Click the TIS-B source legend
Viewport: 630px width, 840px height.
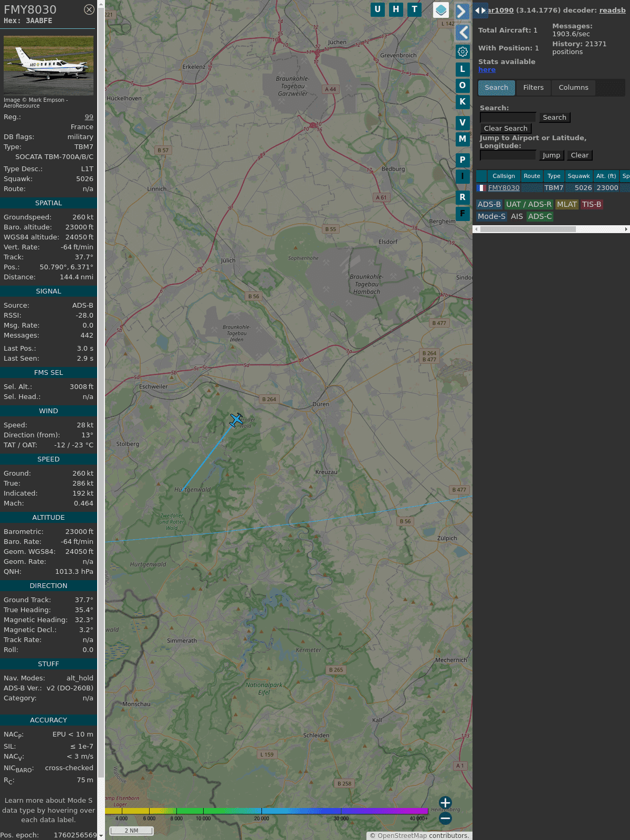tap(591, 205)
